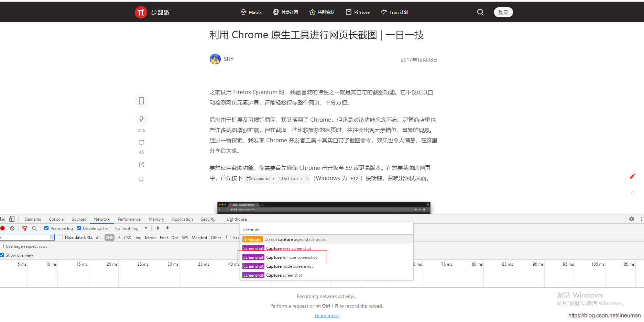Clear the filter input with x icon

point(52,237)
